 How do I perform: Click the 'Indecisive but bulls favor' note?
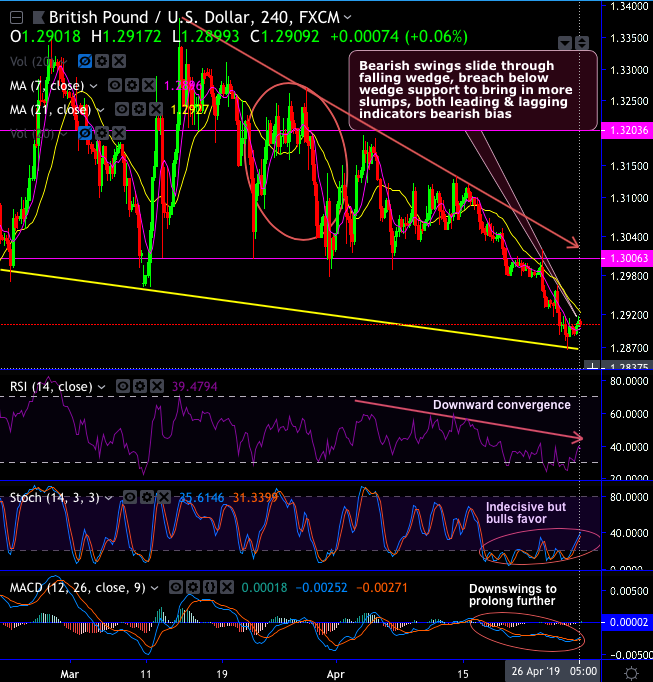tap(526, 513)
